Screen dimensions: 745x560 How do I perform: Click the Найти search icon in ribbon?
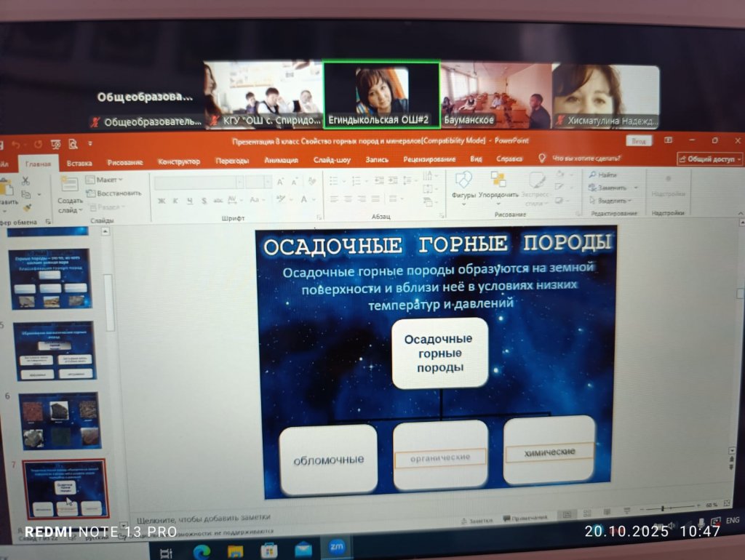click(x=603, y=175)
